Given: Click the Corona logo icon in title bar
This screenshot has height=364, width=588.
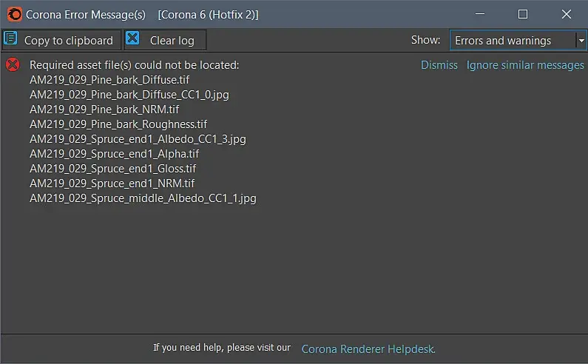Looking at the screenshot, I should (14, 14).
